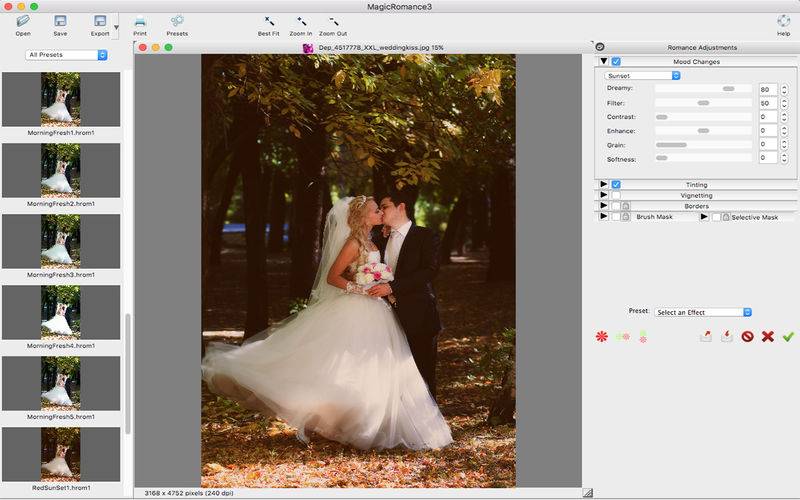Image resolution: width=800 pixels, height=500 pixels.
Task: Disable the Mood Changes checkbox
Action: coord(617,62)
